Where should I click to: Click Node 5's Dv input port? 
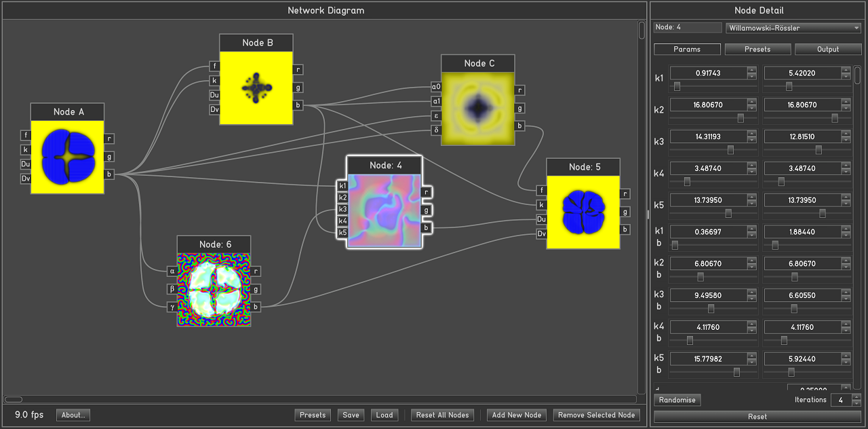(x=541, y=234)
